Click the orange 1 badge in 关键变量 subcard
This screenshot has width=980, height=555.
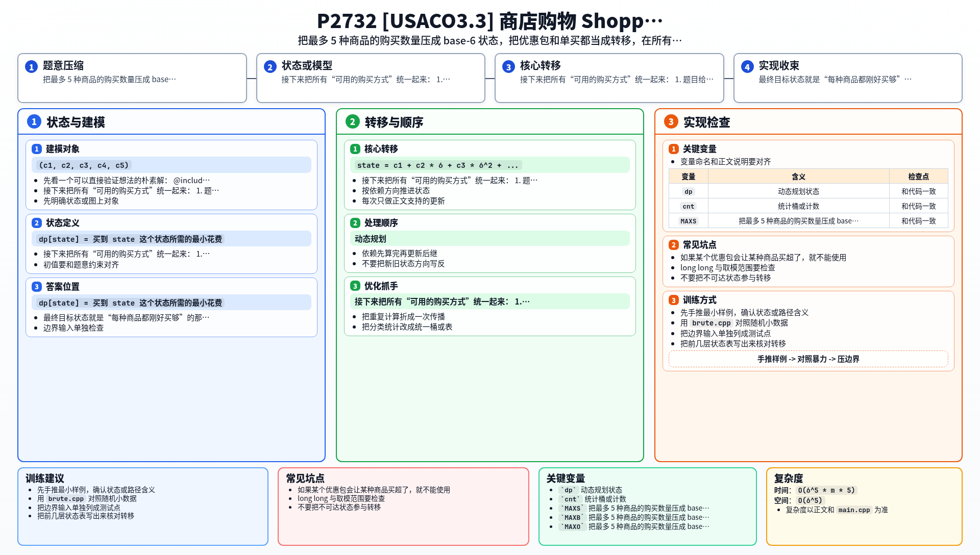(x=674, y=149)
